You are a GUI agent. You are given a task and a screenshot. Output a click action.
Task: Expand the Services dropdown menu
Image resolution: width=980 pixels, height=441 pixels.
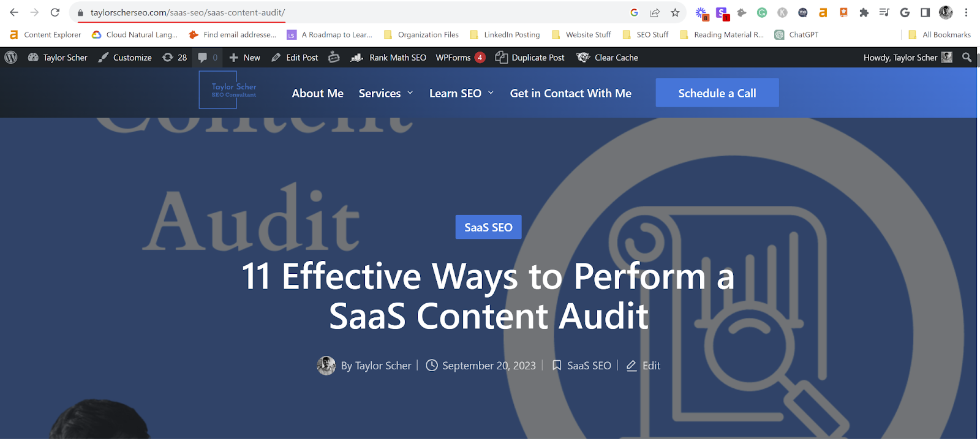pos(386,93)
